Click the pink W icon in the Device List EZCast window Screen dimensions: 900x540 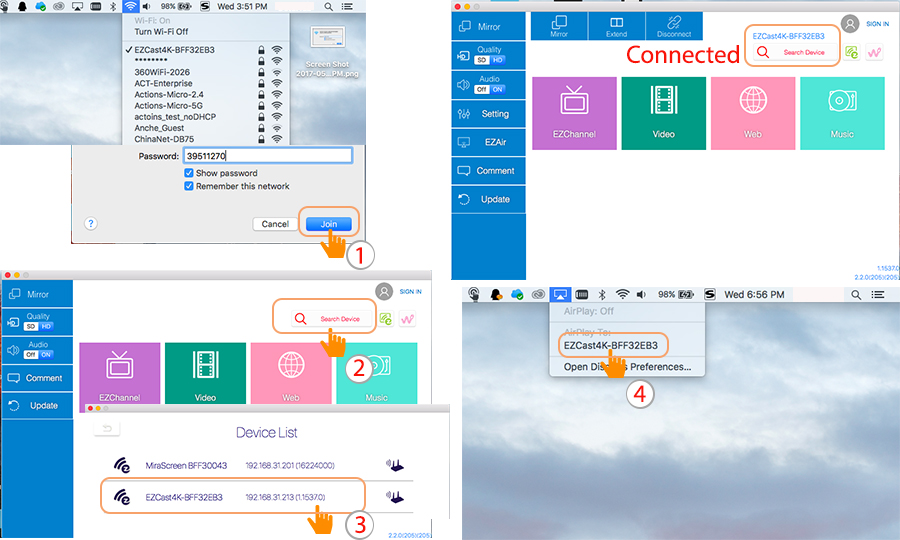pyautogui.click(x=408, y=319)
